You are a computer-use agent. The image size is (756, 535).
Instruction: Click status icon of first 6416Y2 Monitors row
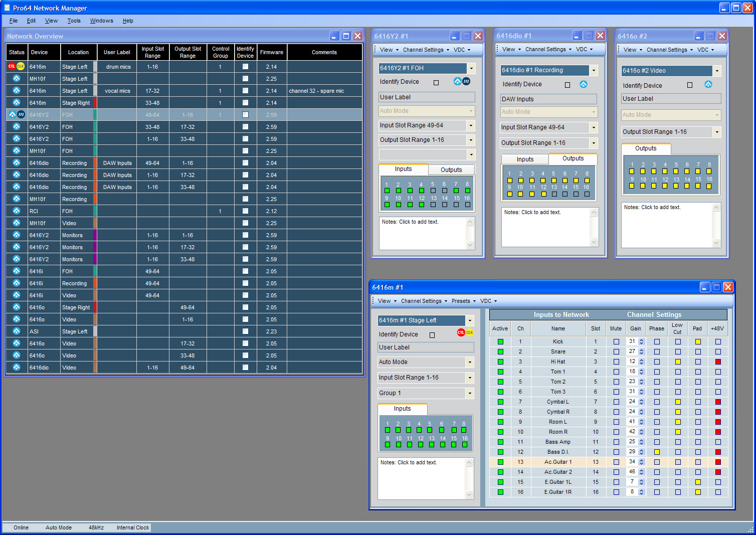point(17,235)
